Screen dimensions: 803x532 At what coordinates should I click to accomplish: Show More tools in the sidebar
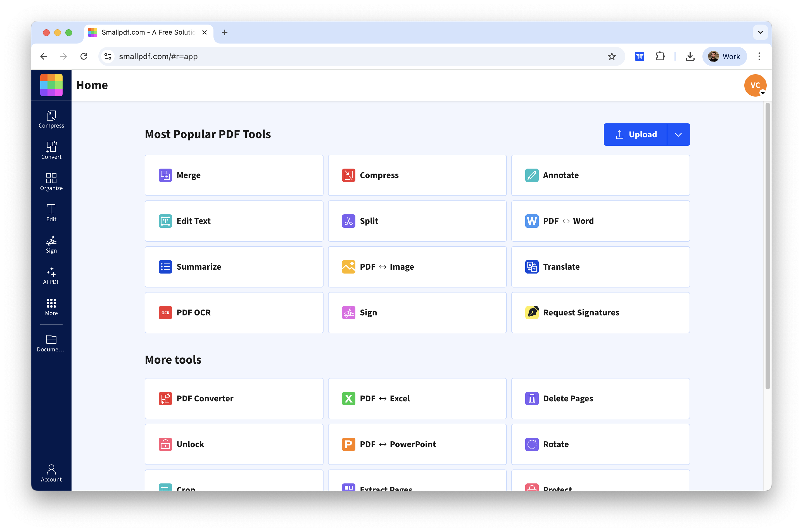[x=51, y=307]
